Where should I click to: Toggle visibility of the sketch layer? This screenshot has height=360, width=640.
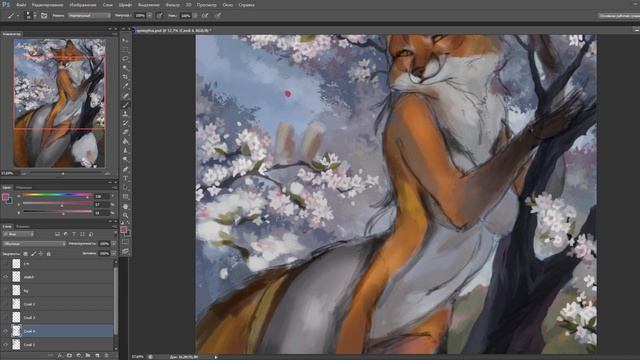tap(5, 277)
